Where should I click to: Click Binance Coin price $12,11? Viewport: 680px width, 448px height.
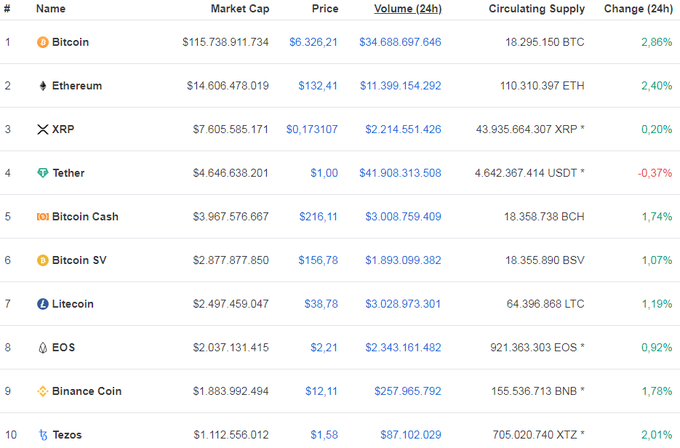(321, 391)
